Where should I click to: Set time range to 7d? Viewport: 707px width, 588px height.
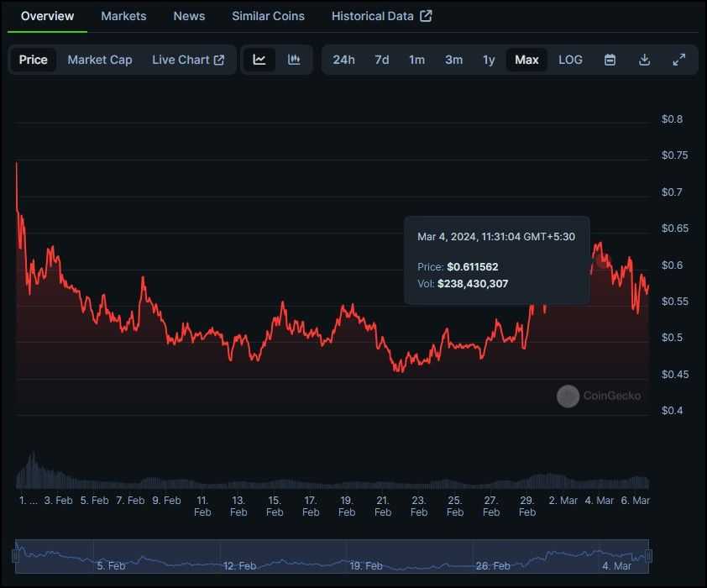(381, 60)
